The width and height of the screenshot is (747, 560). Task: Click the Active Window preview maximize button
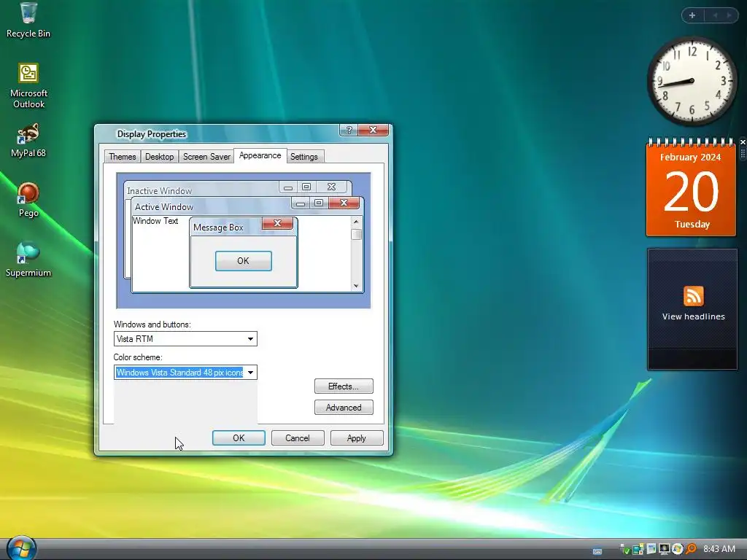click(319, 203)
